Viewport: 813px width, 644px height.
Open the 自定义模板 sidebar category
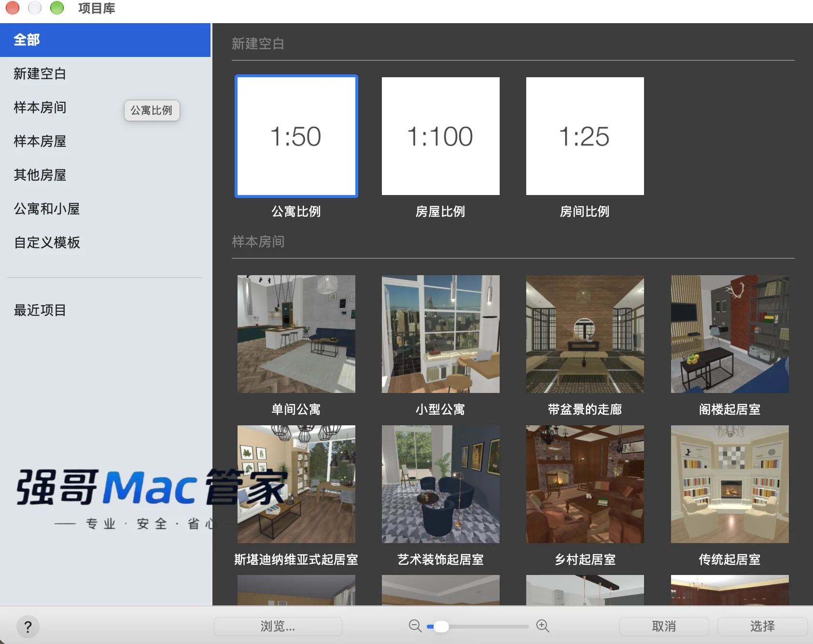[105, 243]
